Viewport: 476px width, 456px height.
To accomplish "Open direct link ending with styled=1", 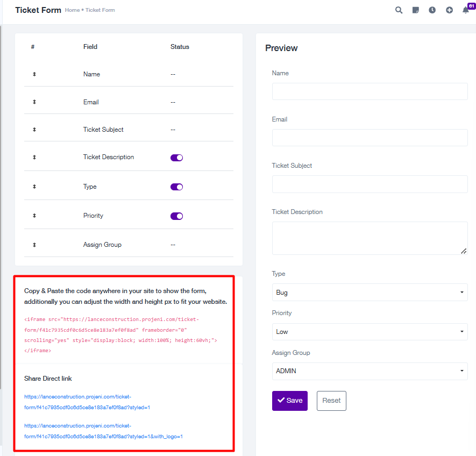I will click(87, 402).
